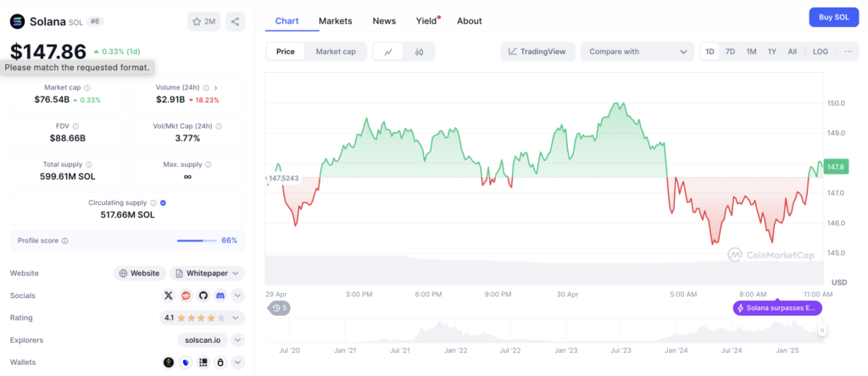Click the share icon button
This screenshot has height=376, width=868.
click(x=236, y=21)
